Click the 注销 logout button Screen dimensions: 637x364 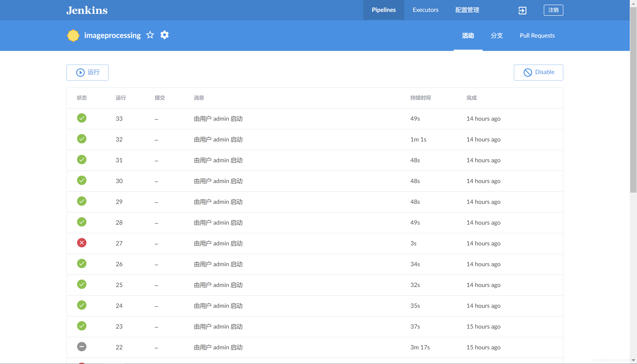click(553, 10)
